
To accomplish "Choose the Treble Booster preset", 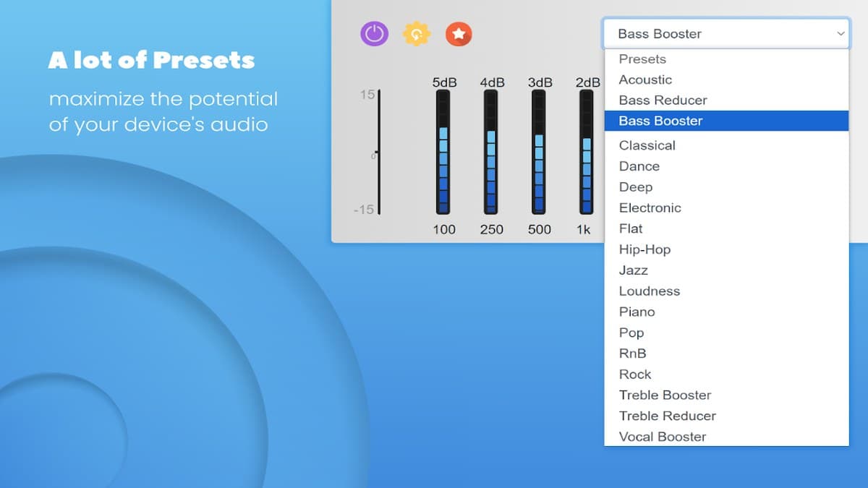I will pyautogui.click(x=726, y=395).
